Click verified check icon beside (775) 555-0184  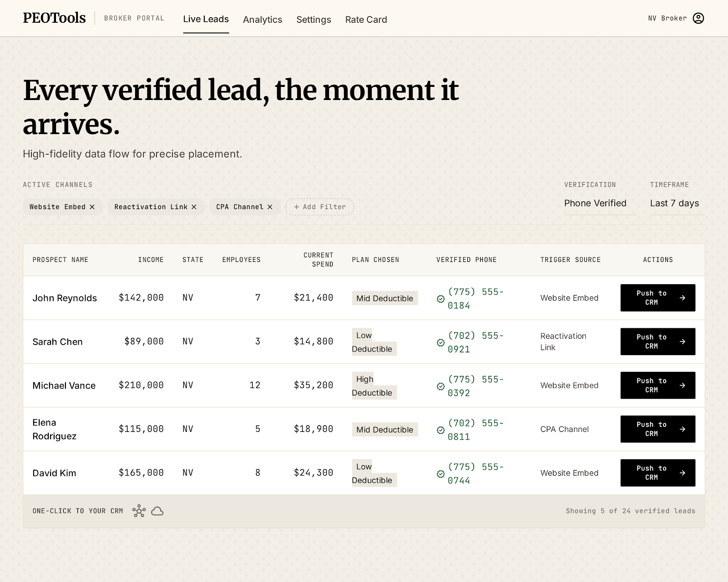click(440, 299)
